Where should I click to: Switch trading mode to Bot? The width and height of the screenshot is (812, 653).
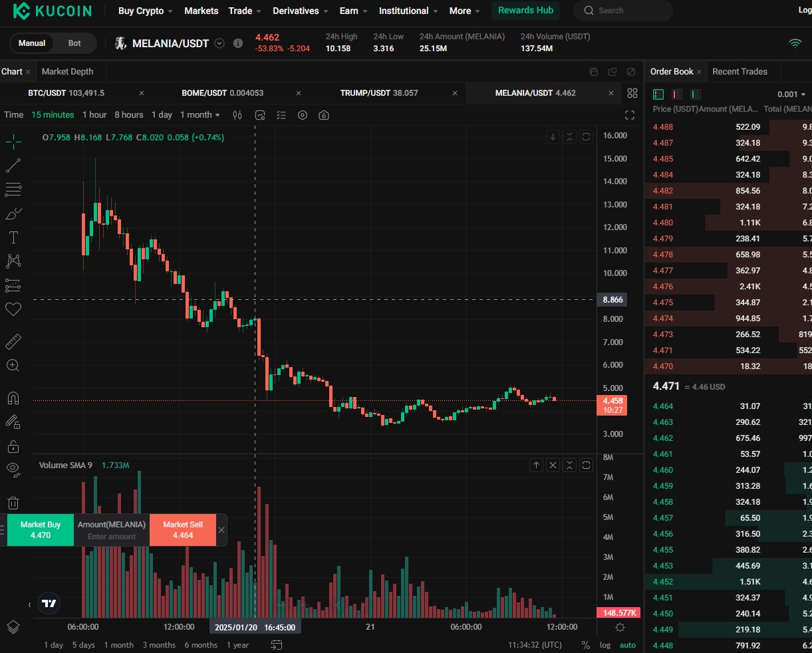click(74, 43)
